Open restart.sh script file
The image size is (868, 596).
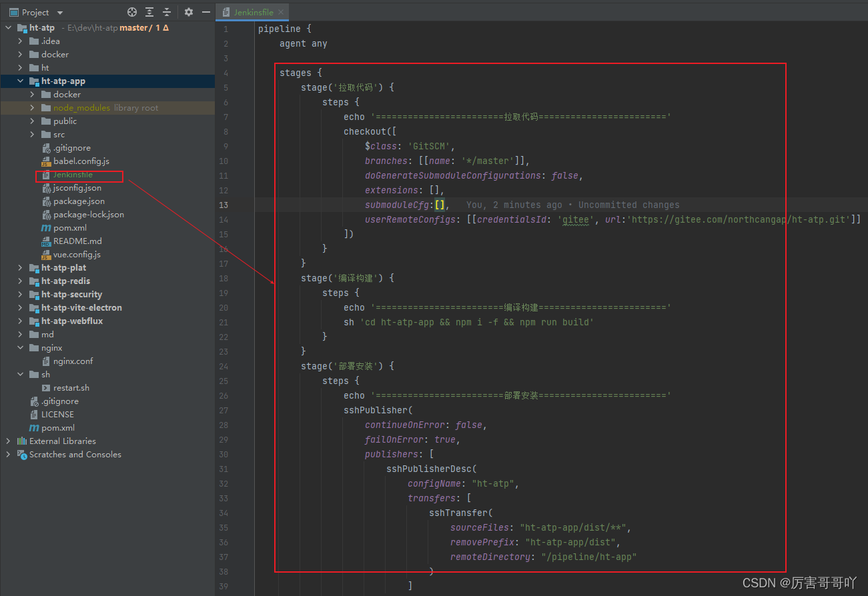[71, 388]
